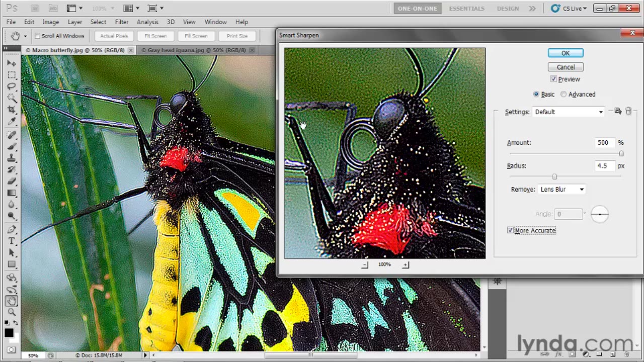Select the Basic radio button
Viewport: 644px width, 362px height.
click(x=536, y=94)
